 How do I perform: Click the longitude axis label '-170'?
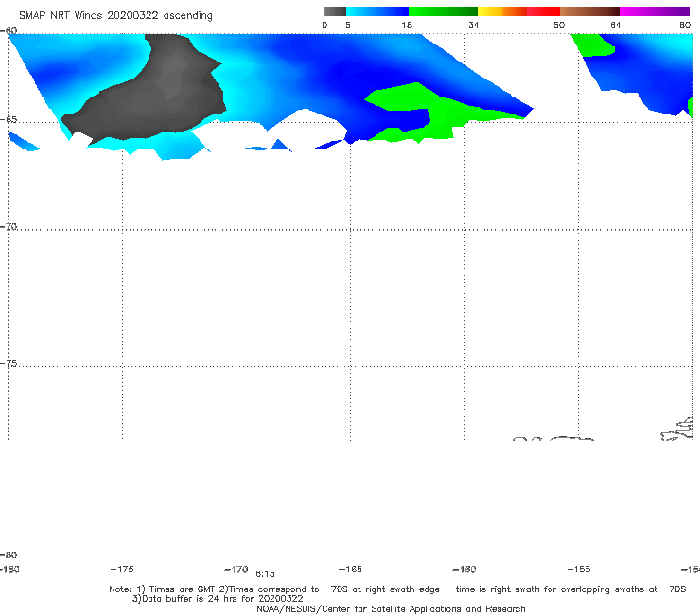tap(236, 569)
